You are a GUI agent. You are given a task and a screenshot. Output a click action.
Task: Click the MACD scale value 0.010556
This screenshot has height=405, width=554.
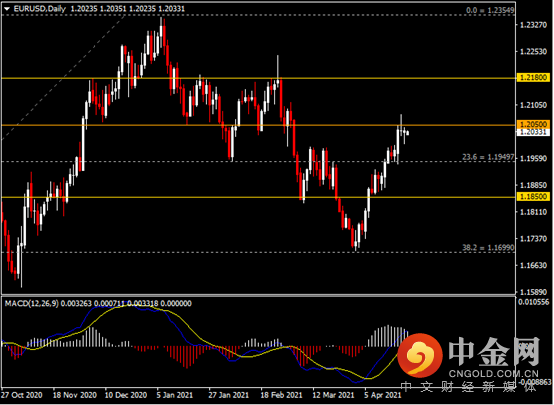(x=534, y=302)
